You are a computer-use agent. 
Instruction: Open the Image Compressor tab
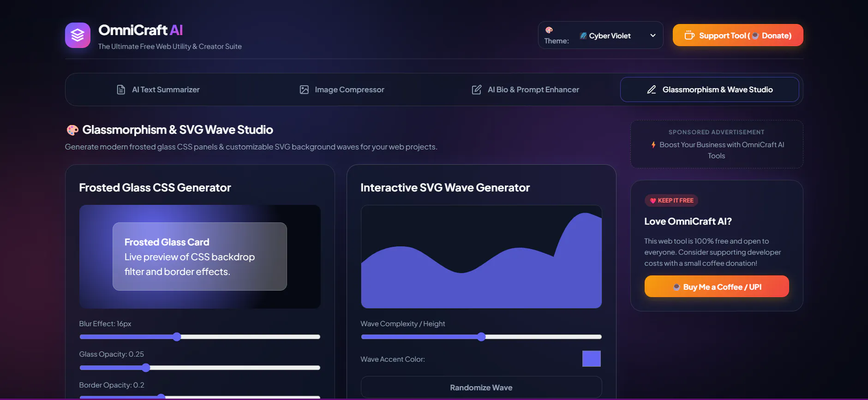click(x=342, y=90)
